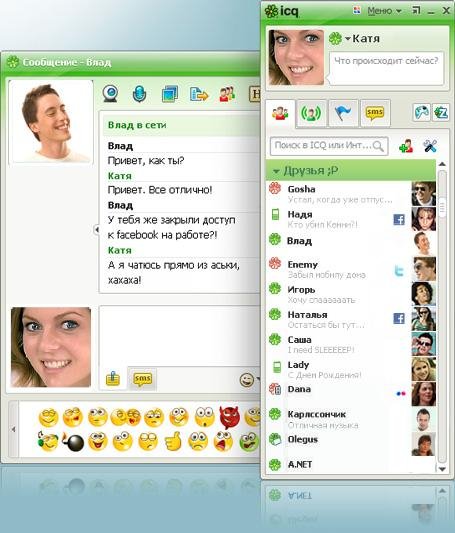Collapse the avatar side panel arrow
Image resolution: width=455 pixels, height=533 pixels.
[97, 230]
